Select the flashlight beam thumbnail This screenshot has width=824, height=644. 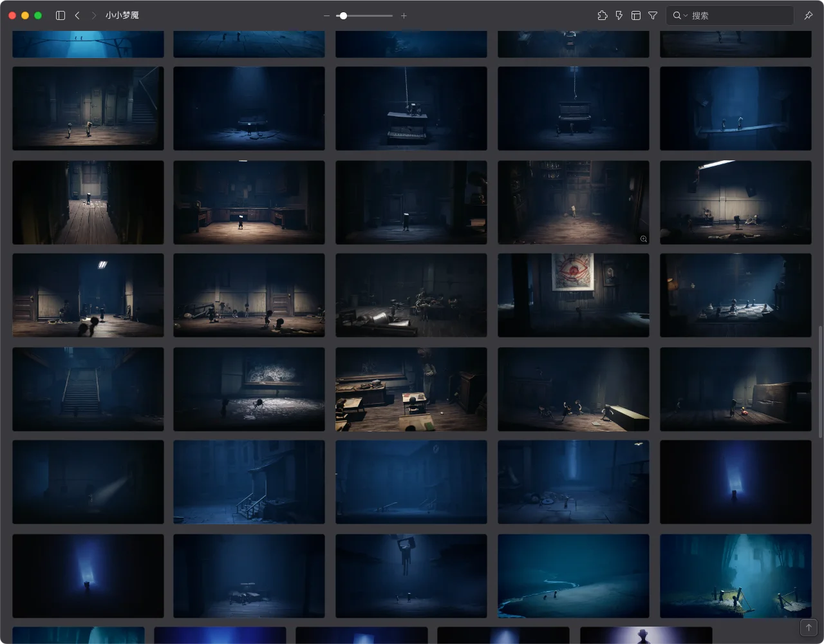click(88, 482)
